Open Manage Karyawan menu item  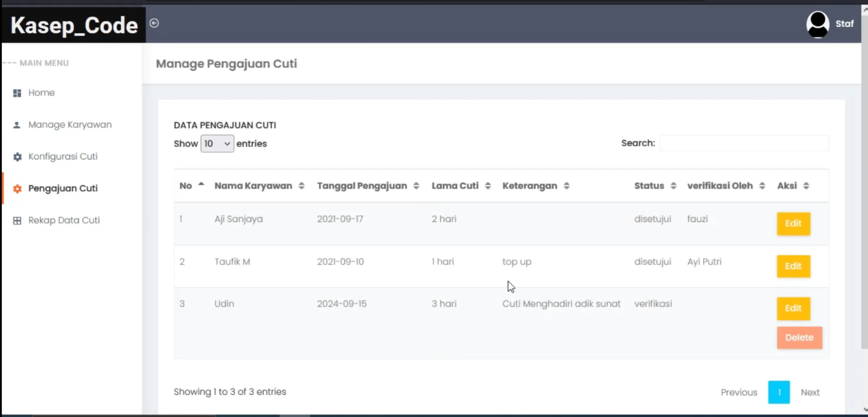point(70,125)
